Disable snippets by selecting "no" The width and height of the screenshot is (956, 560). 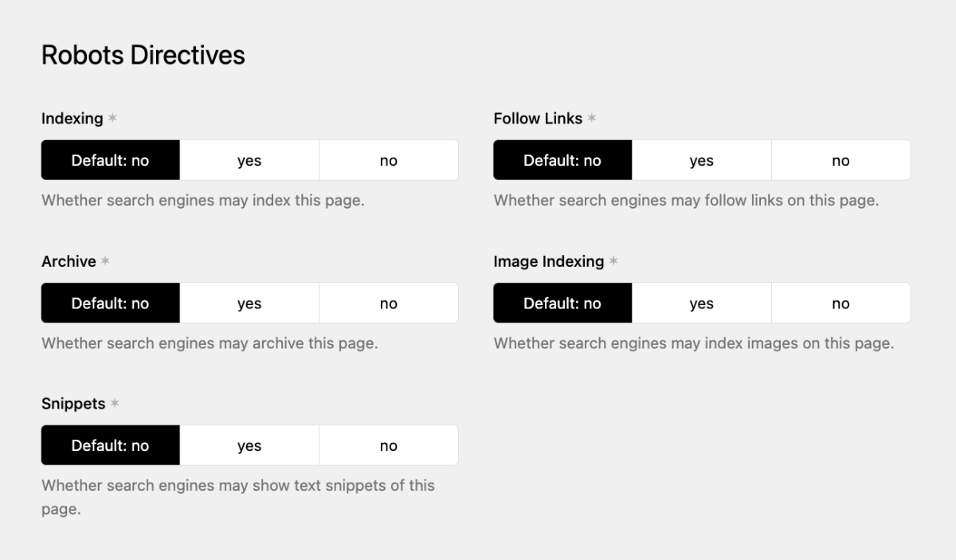point(388,444)
